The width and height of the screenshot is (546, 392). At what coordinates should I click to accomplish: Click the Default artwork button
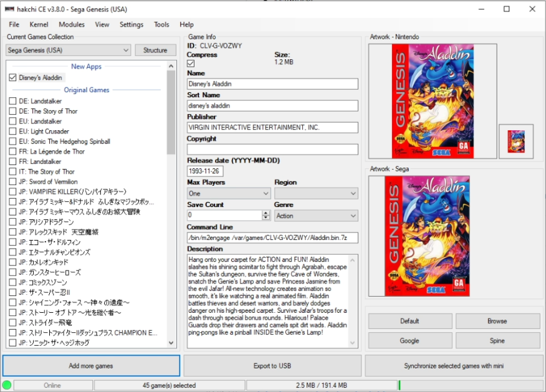410,321
